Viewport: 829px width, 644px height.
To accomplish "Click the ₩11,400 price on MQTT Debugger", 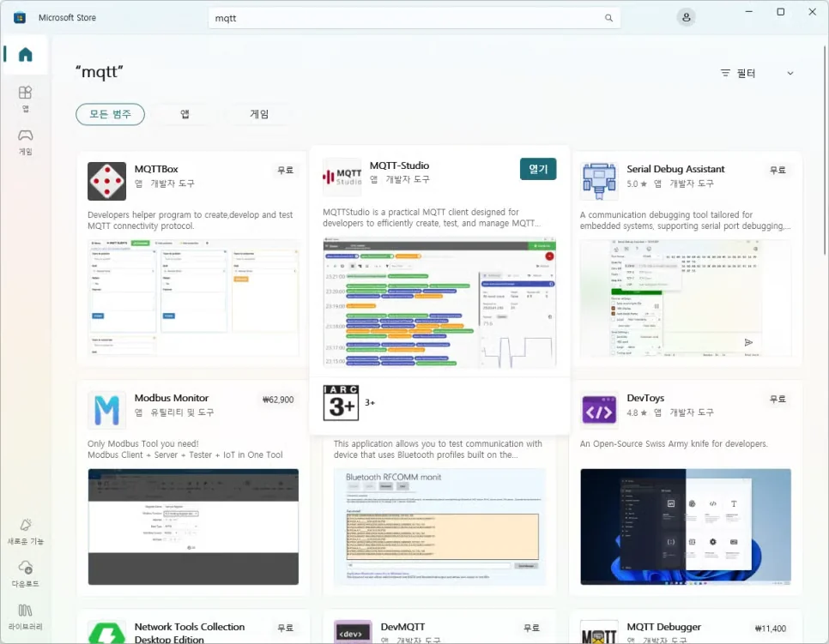I will pyautogui.click(x=771, y=629).
